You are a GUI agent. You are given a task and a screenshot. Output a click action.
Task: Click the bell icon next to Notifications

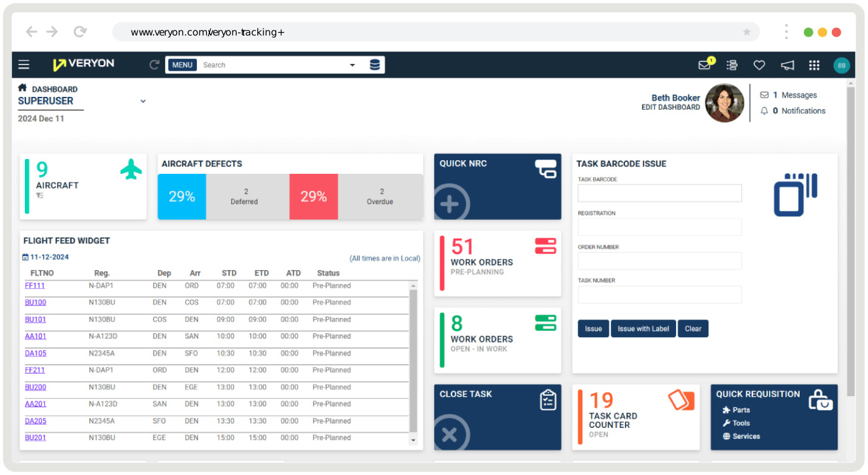pos(764,111)
